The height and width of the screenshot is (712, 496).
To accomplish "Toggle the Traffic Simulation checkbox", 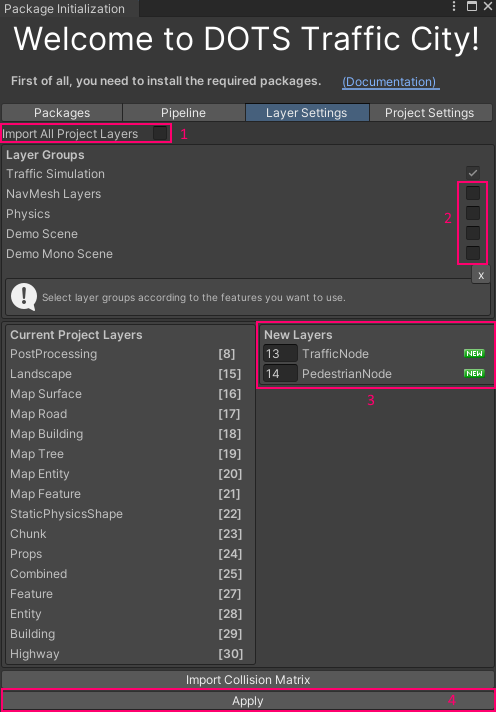I will pyautogui.click(x=473, y=173).
